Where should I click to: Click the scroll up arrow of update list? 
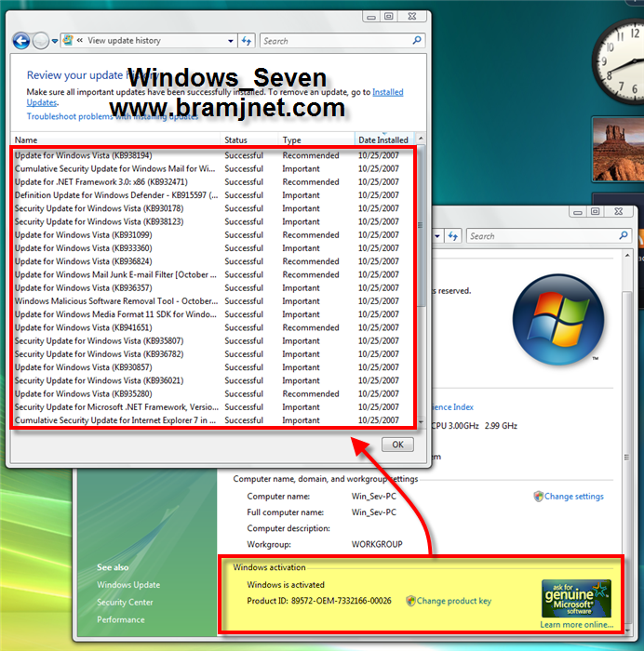pyautogui.click(x=421, y=139)
